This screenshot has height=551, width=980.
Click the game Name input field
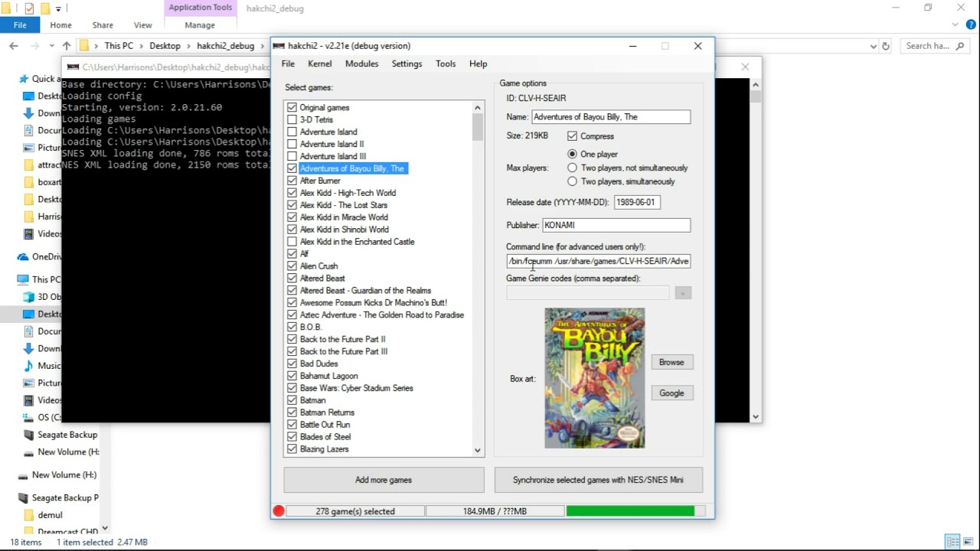click(611, 117)
